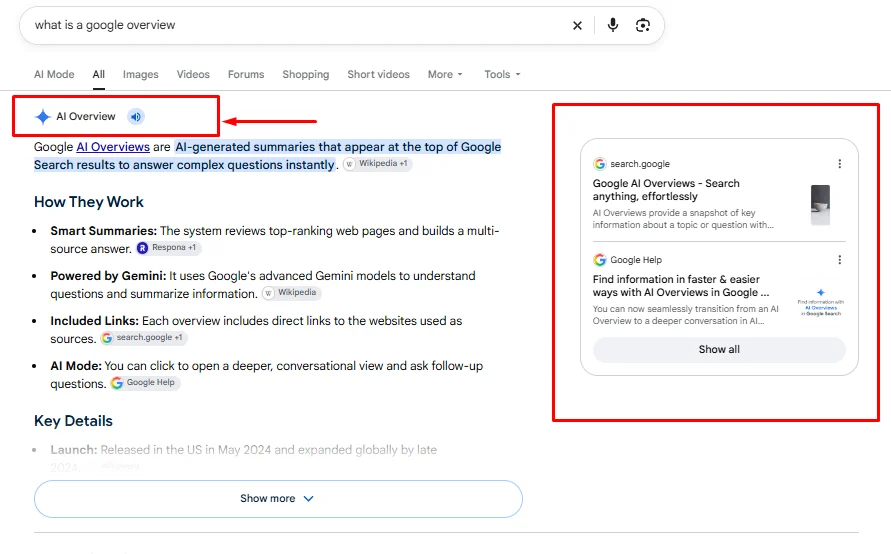Click the Google logo icon beside Google Help source

click(599, 260)
